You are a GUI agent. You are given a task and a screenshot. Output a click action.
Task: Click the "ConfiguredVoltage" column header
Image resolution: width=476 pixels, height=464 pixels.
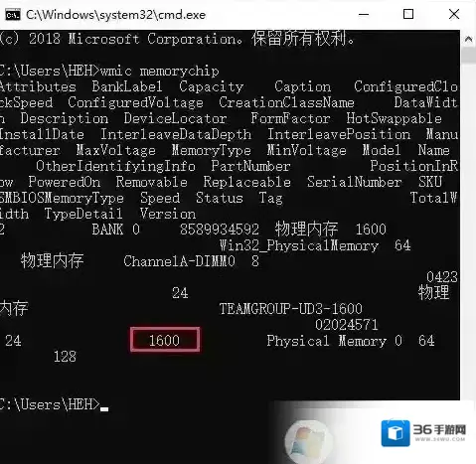point(135,102)
